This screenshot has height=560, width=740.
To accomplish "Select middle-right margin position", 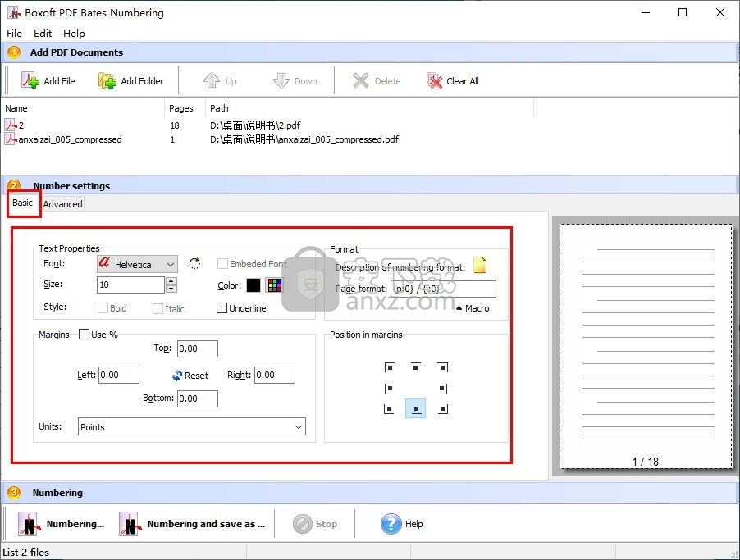I will tap(443, 388).
